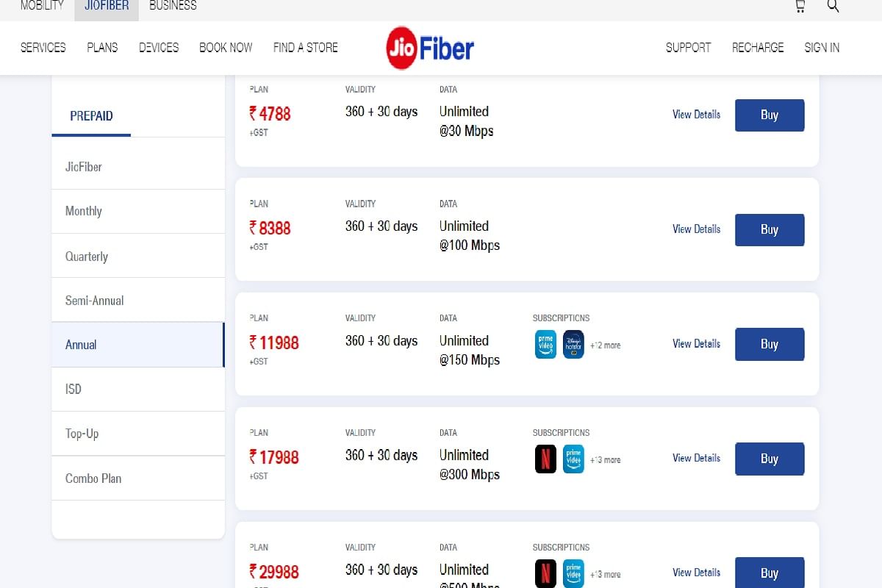This screenshot has height=588, width=882.
Task: Click the Netflix icon on ₹17988 plan
Action: click(x=545, y=459)
